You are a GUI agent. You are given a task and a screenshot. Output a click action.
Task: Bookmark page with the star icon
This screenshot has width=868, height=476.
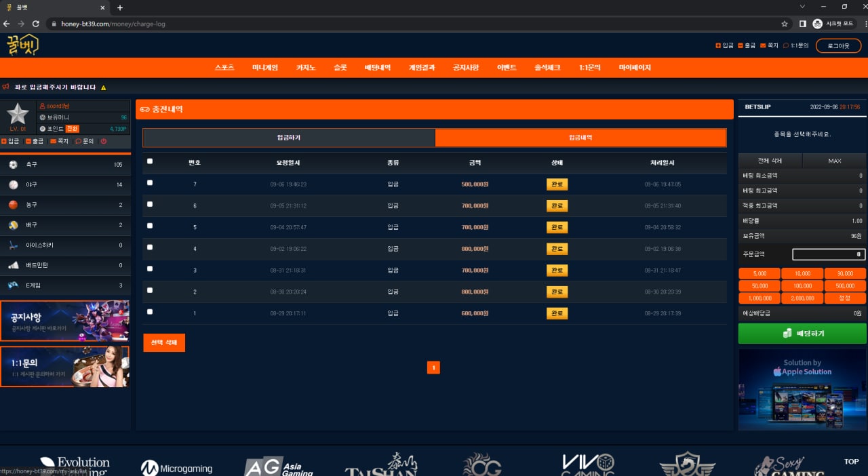(785, 24)
